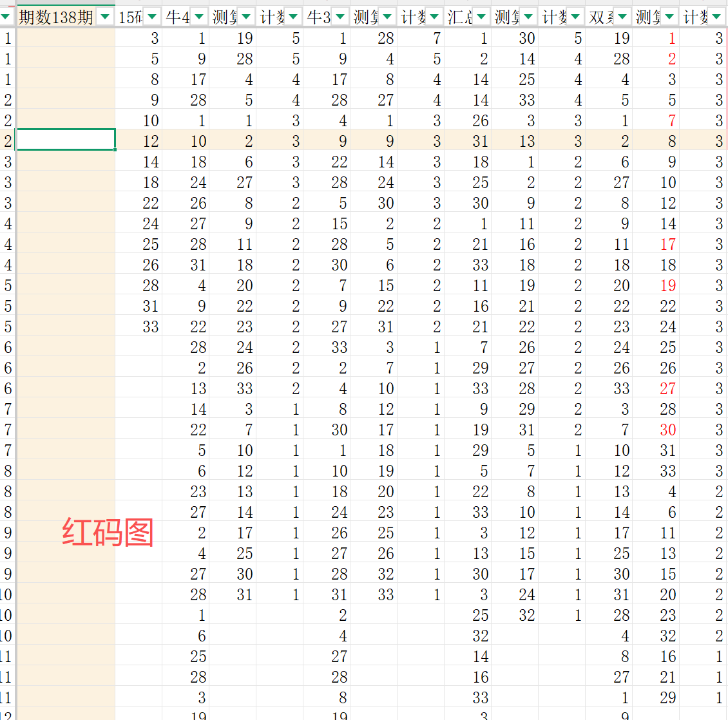
Task: Open filter dropdown for 牛3 column
Action: click(x=340, y=17)
